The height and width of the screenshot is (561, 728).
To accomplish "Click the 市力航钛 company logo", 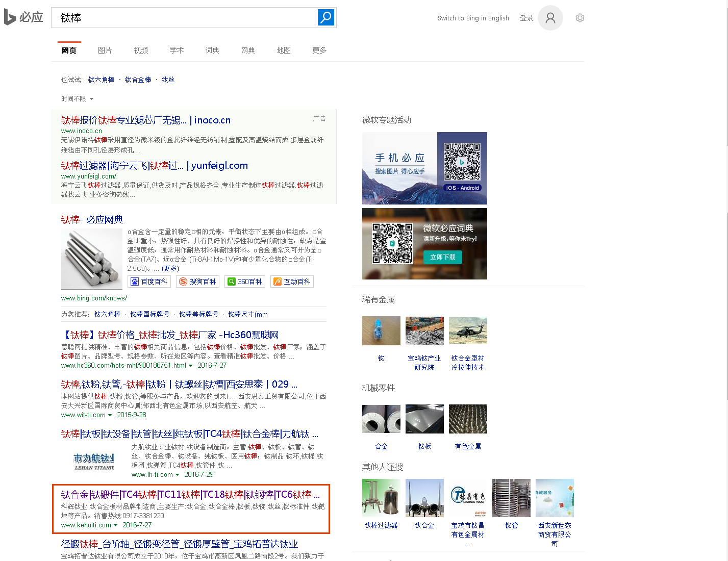I will [x=94, y=461].
